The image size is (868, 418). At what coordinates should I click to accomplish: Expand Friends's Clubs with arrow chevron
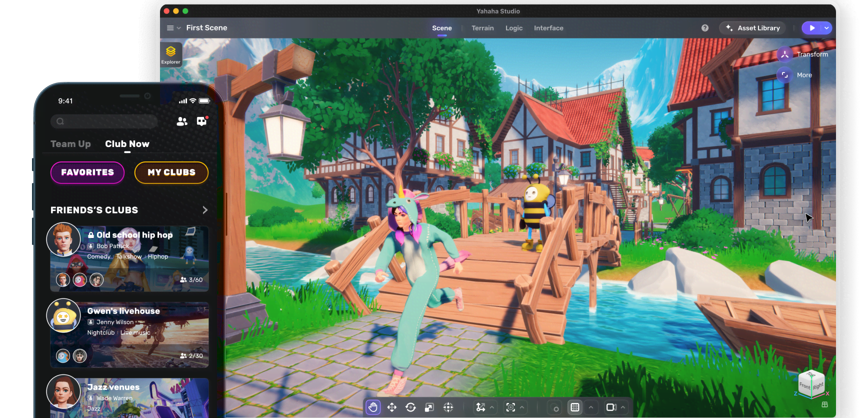pos(205,210)
